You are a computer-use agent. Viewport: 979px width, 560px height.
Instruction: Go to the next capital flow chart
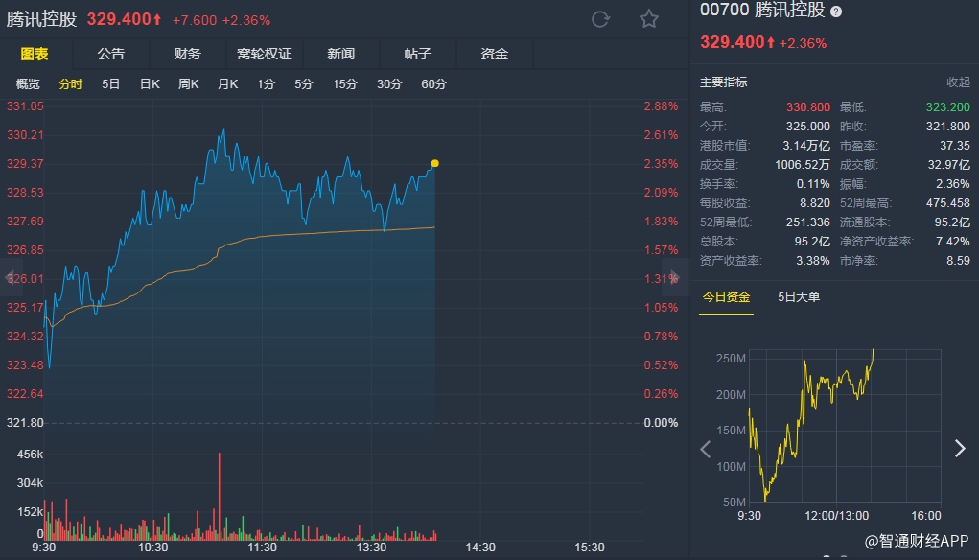(x=960, y=449)
